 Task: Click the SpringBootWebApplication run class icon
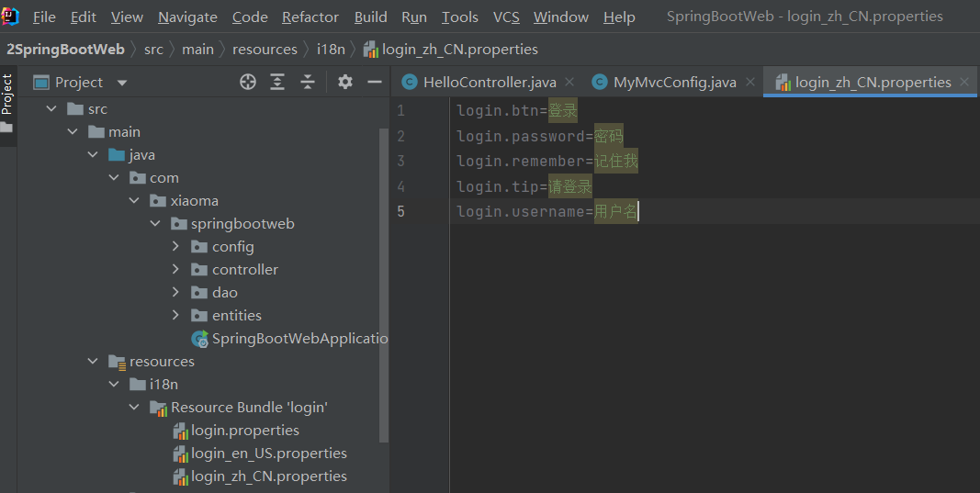pyautogui.click(x=200, y=339)
